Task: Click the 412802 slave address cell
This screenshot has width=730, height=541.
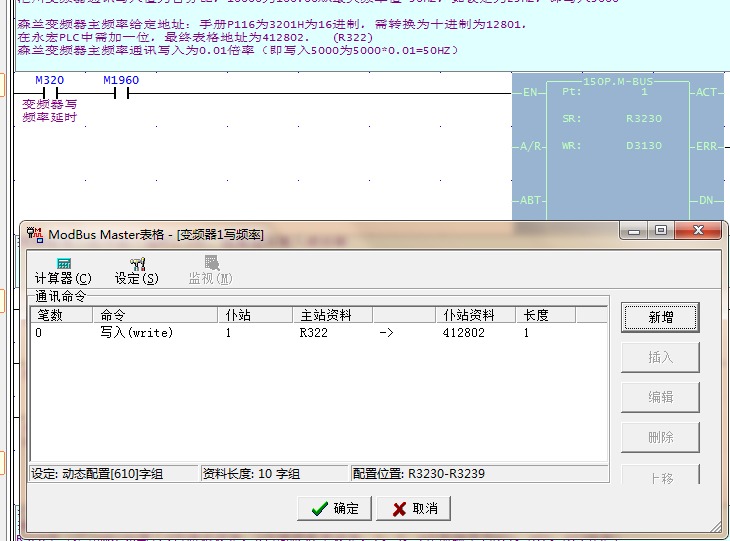Action: 464,333
